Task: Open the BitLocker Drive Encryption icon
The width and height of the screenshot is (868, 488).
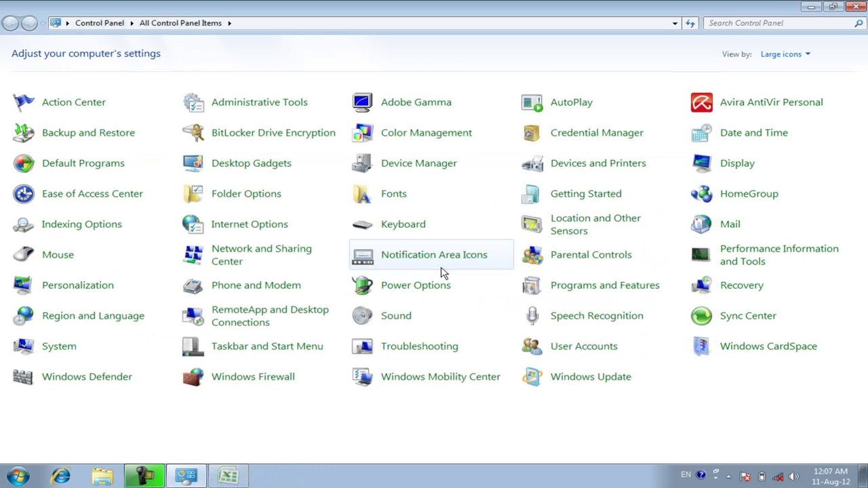Action: (193, 133)
